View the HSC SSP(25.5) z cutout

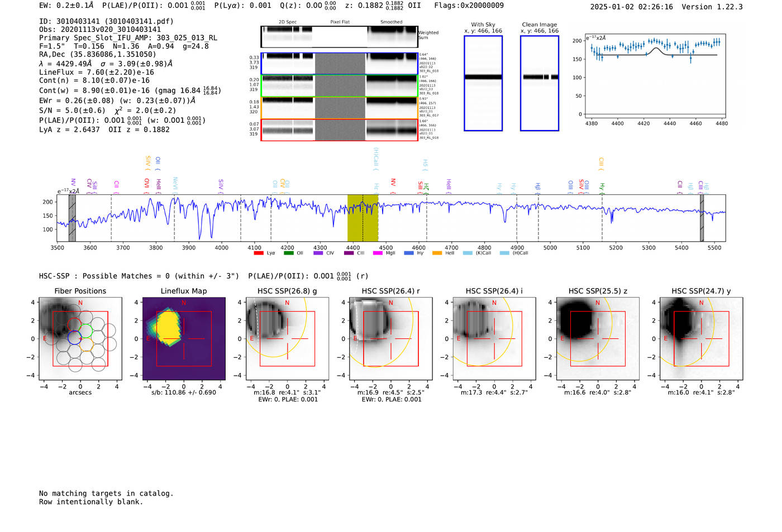(598, 338)
